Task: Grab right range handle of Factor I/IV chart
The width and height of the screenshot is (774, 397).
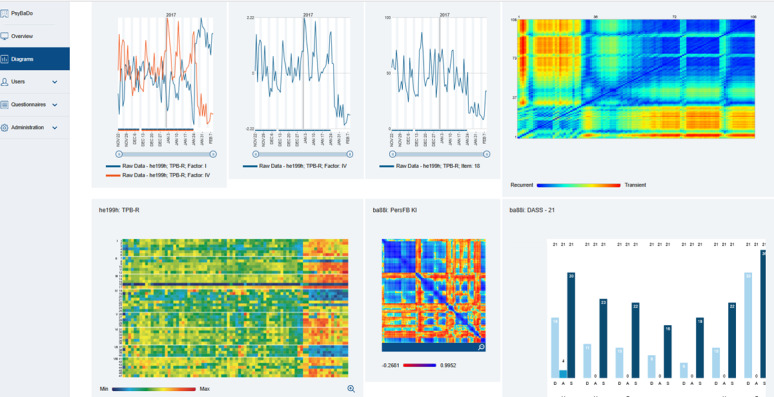Action: [x=213, y=154]
